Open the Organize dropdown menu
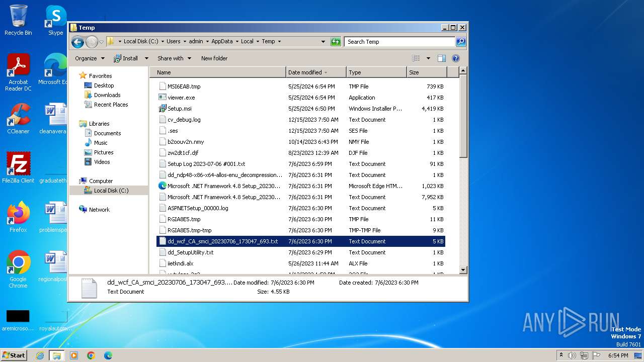The height and width of the screenshot is (362, 644). 90,58
